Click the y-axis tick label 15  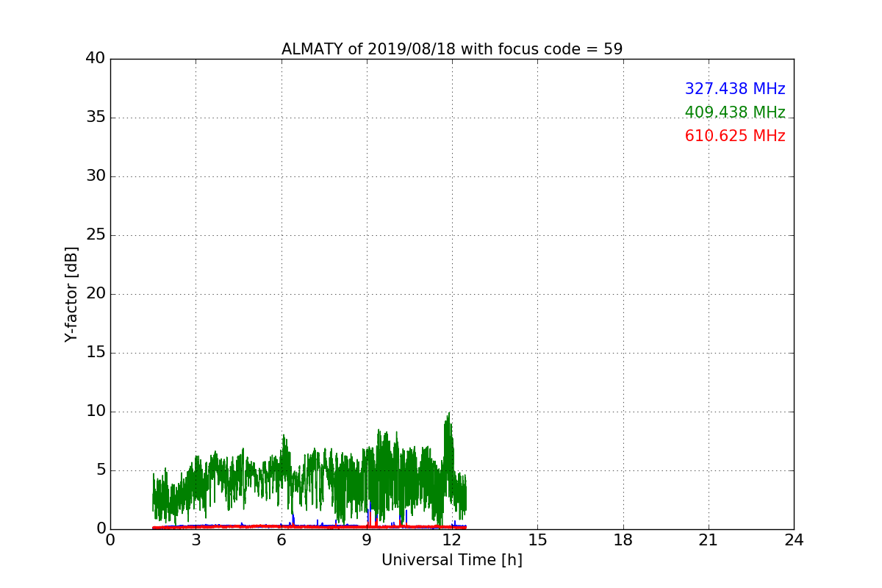pyautogui.click(x=96, y=353)
